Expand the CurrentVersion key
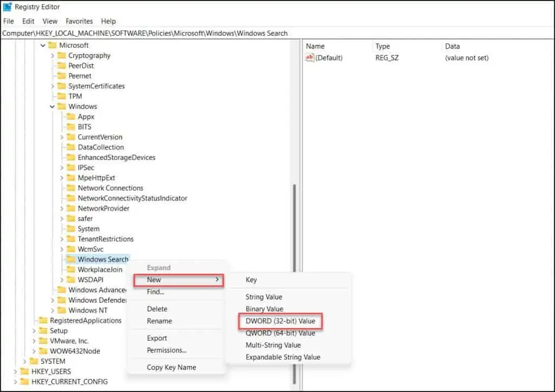Viewport: 555px width, 392px height. [x=62, y=137]
